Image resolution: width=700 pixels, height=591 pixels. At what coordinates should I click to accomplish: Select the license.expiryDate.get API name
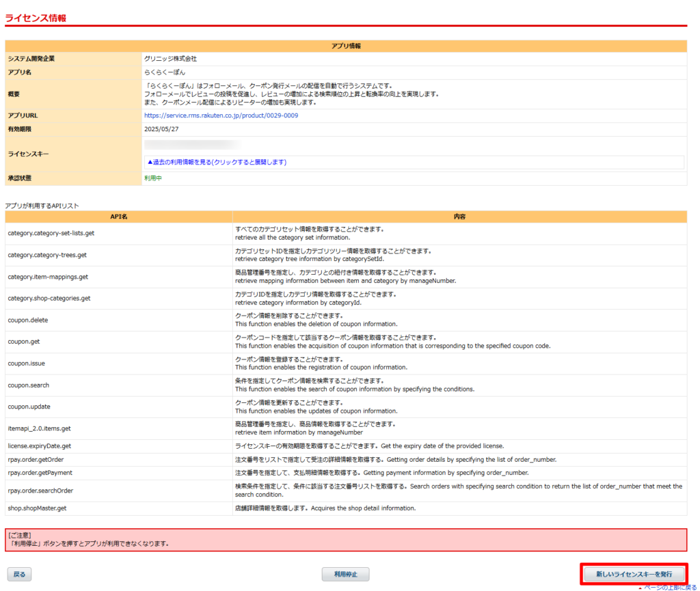(x=39, y=445)
